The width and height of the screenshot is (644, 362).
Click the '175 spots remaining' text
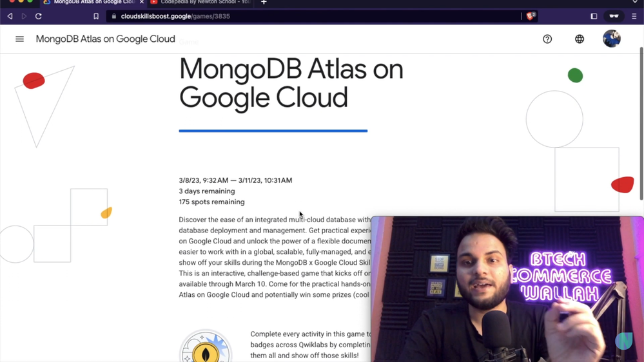click(211, 202)
